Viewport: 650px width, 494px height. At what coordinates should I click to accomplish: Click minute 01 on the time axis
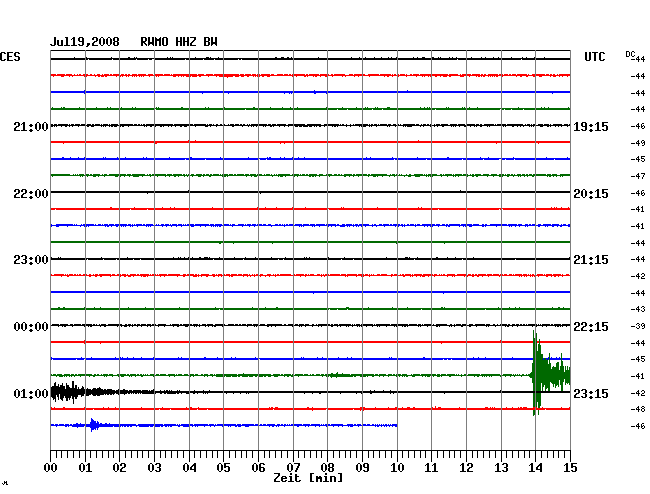85,468
